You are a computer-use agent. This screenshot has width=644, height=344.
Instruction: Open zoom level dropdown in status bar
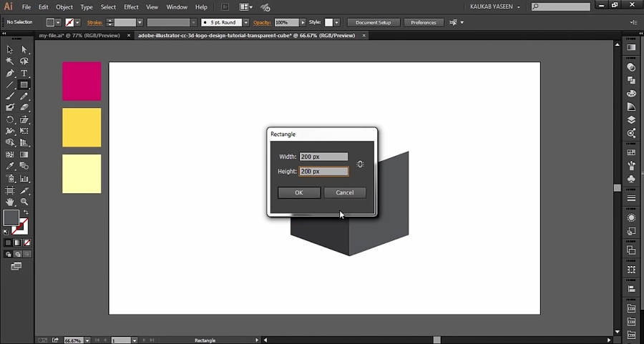[x=87, y=340]
